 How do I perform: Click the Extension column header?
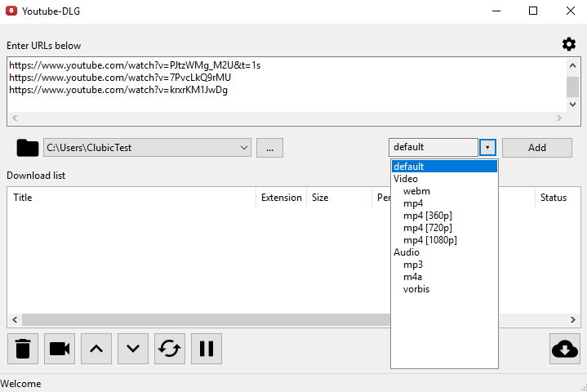click(x=281, y=198)
